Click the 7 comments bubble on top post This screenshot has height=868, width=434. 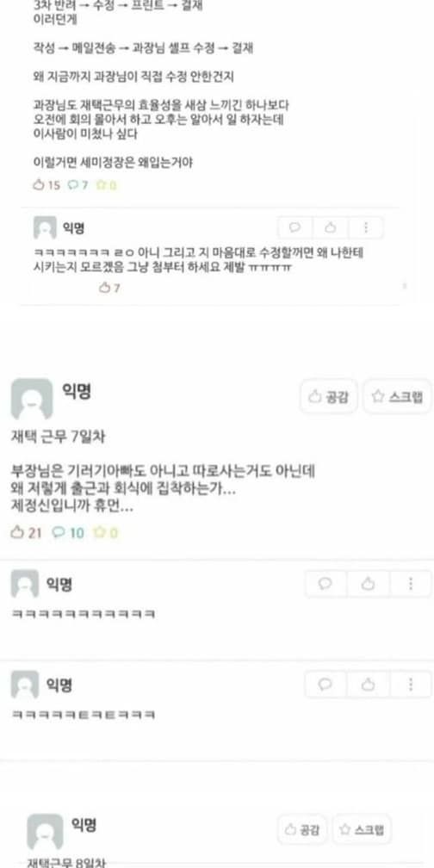[x=78, y=185]
